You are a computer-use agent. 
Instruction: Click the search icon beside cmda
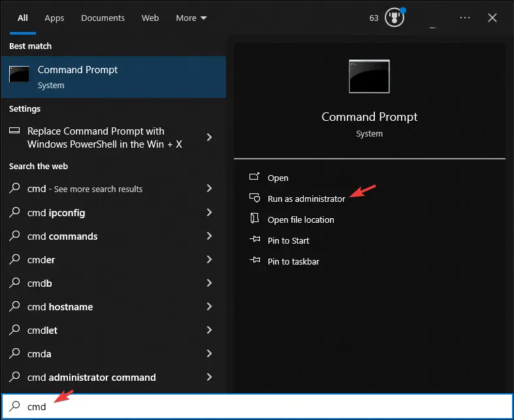coord(14,353)
